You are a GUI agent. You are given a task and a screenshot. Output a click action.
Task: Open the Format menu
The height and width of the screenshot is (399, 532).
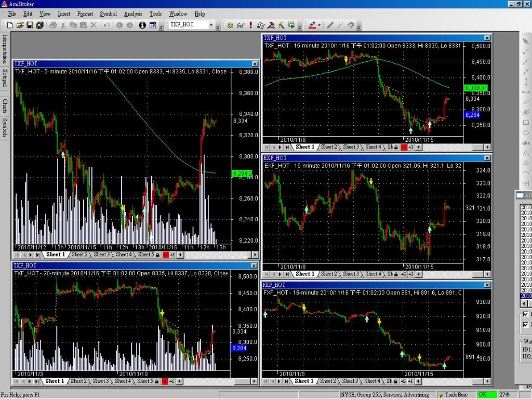tap(85, 14)
